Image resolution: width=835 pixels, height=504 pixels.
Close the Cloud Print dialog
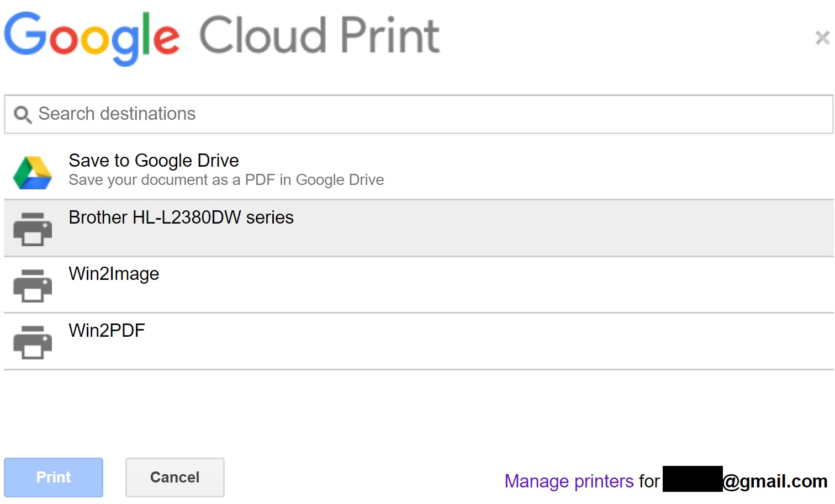[822, 37]
